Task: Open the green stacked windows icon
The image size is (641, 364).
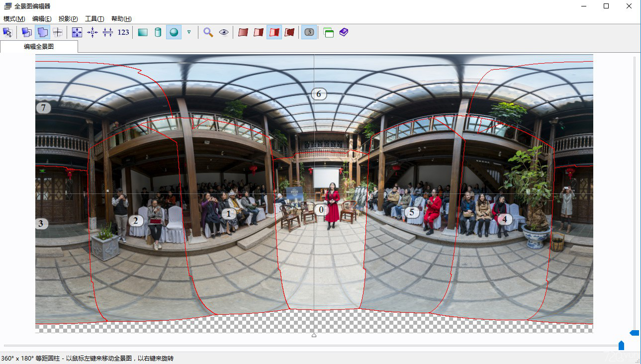Action: tap(328, 32)
